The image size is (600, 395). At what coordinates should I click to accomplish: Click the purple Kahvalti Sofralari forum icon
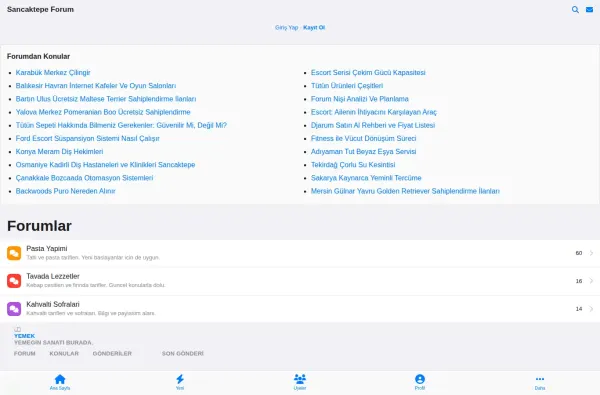tap(14, 309)
